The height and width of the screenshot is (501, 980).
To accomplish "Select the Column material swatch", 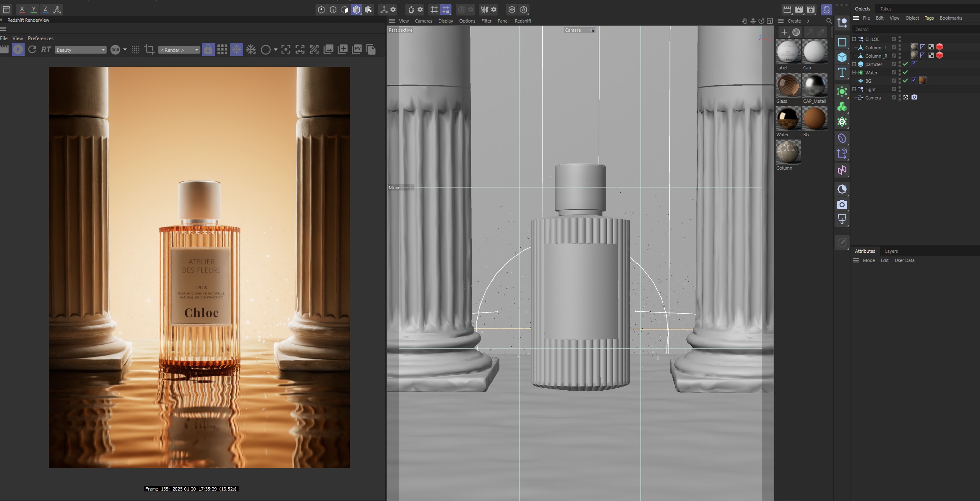I will coord(788,152).
